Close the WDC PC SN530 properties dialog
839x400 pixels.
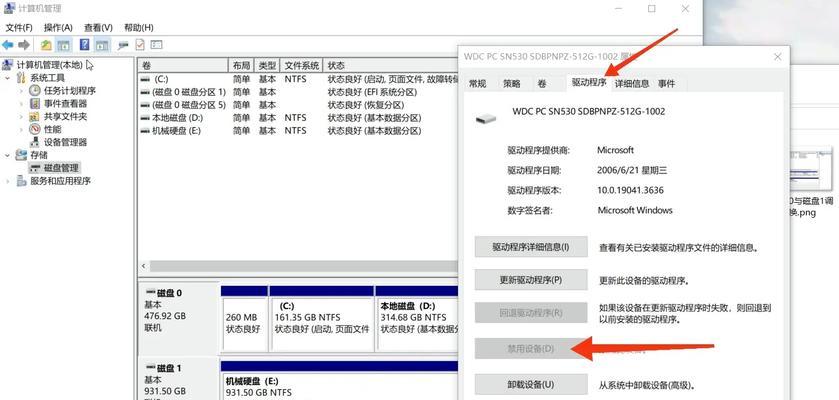point(777,57)
